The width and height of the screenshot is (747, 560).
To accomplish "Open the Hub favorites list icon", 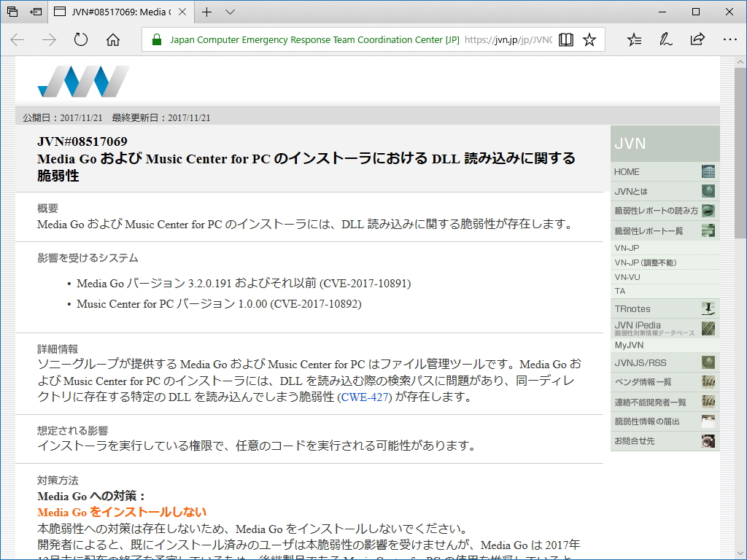I will pos(634,39).
